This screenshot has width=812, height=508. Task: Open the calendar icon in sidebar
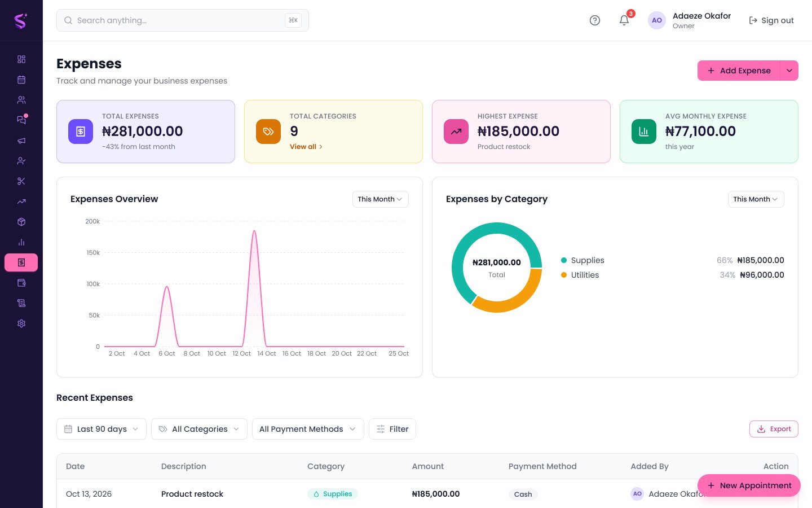tap(21, 80)
